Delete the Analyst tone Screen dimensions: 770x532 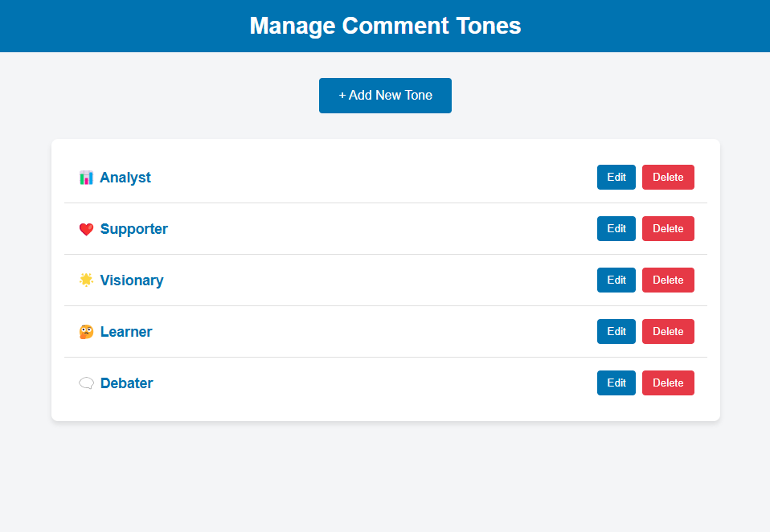click(668, 177)
